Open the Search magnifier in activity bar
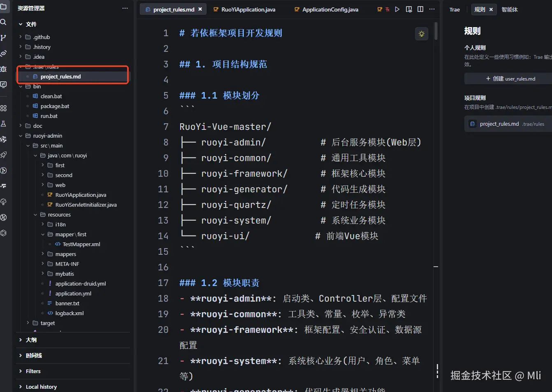 click(x=3, y=22)
